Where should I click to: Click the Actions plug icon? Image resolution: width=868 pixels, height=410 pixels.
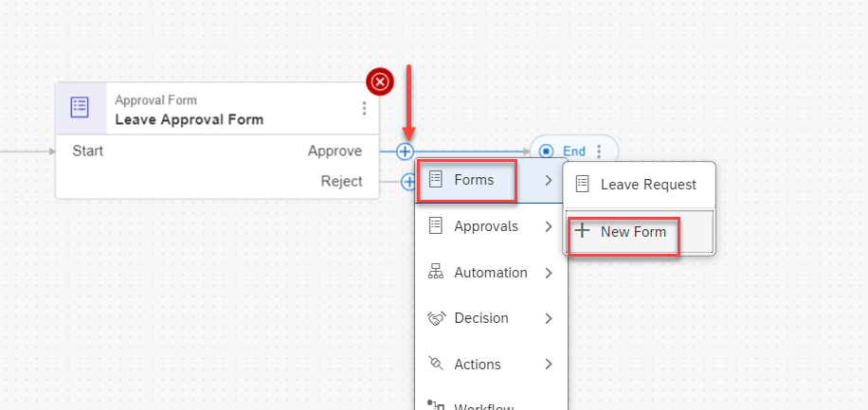click(x=436, y=364)
